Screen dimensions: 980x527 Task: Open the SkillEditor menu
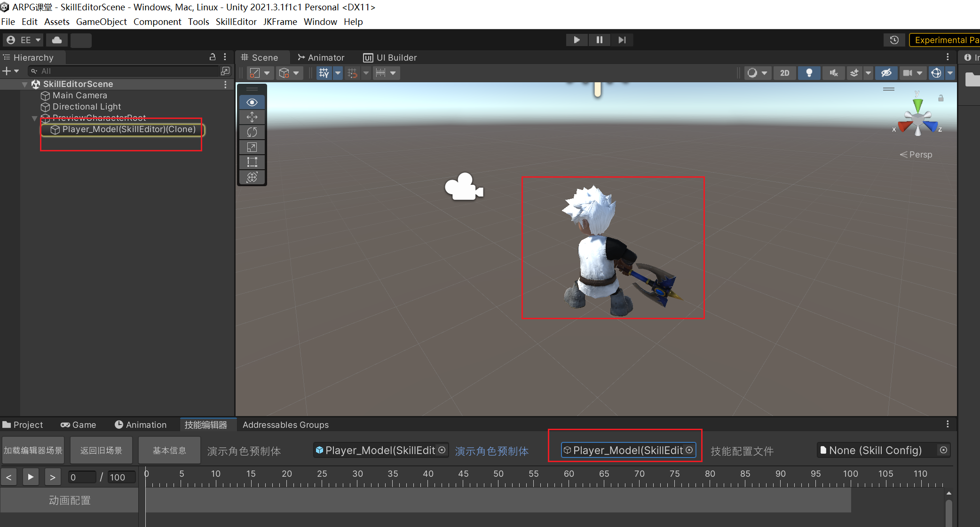(x=236, y=22)
